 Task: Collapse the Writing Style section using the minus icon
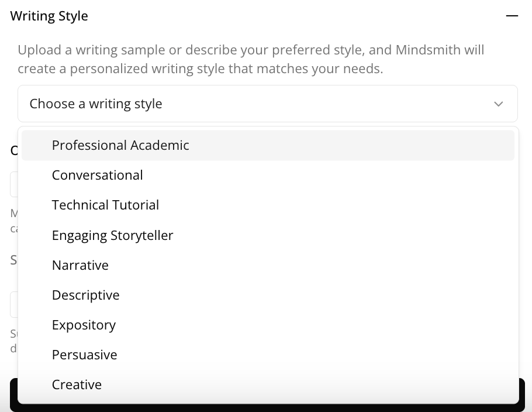click(x=512, y=16)
